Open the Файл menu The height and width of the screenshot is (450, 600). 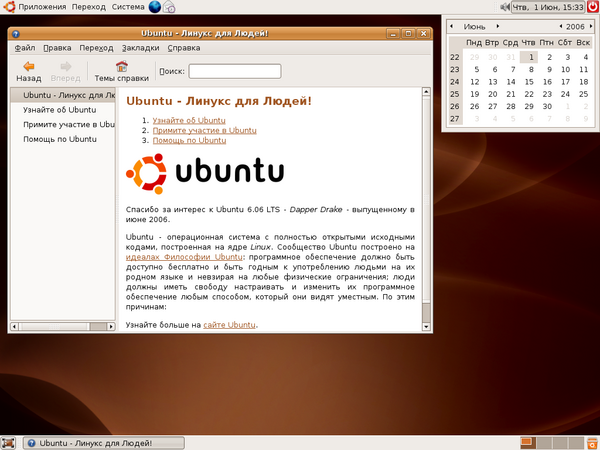(x=25, y=47)
